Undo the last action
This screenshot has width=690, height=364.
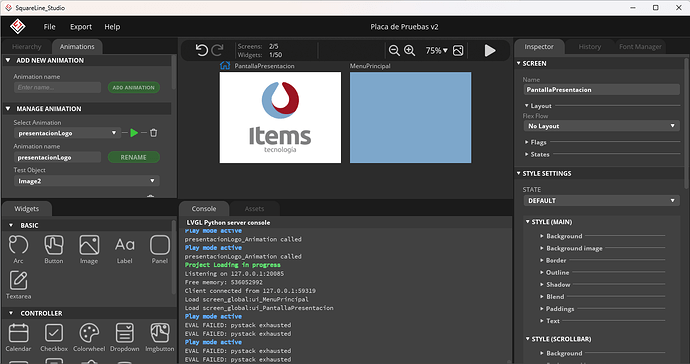click(x=202, y=50)
